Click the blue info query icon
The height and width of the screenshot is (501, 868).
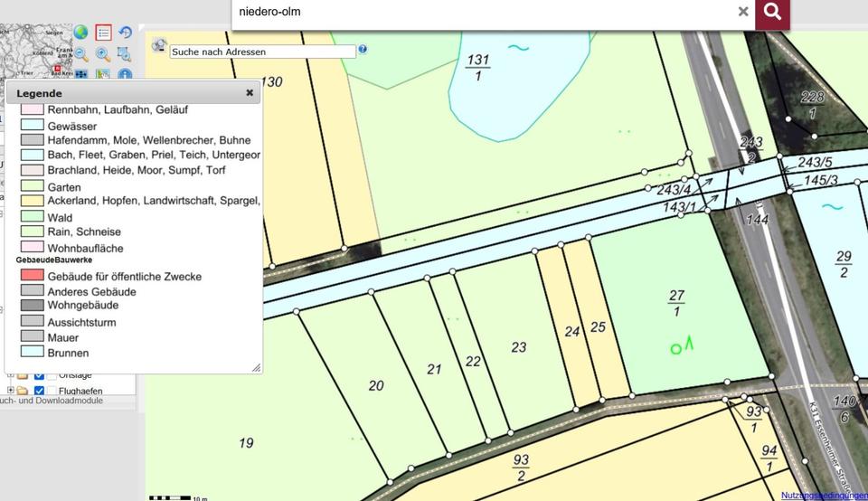125,75
